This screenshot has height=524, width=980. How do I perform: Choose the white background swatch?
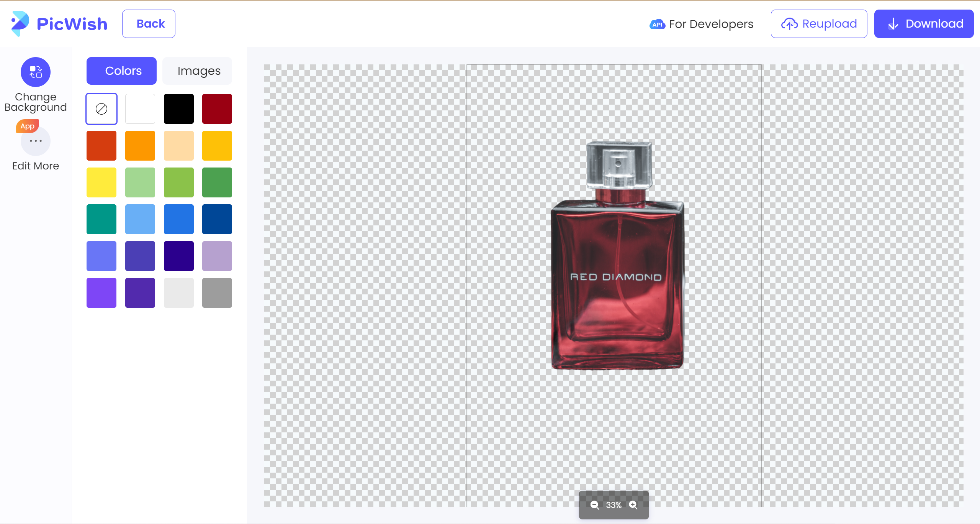(140, 109)
